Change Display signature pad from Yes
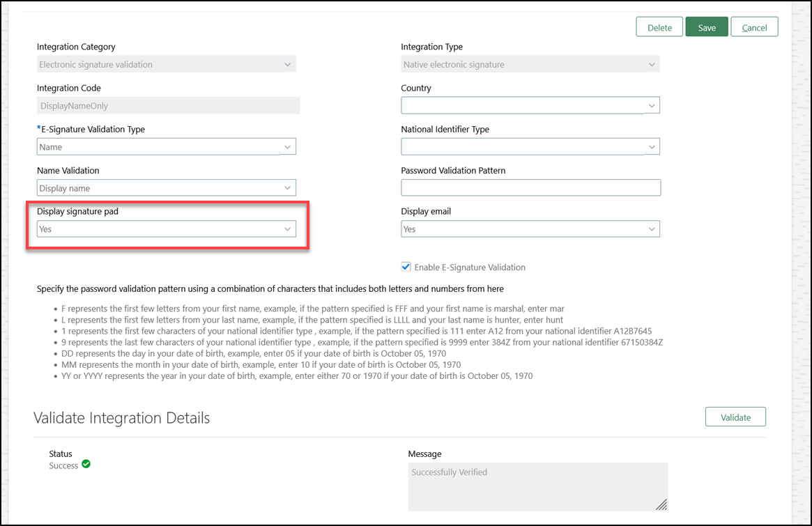The image size is (812, 526). point(166,228)
